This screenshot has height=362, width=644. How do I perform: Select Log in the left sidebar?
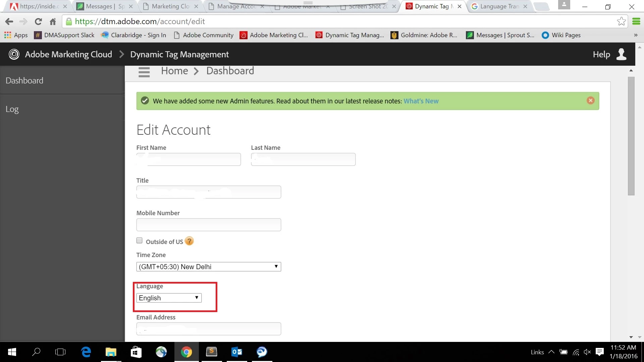pos(12,109)
